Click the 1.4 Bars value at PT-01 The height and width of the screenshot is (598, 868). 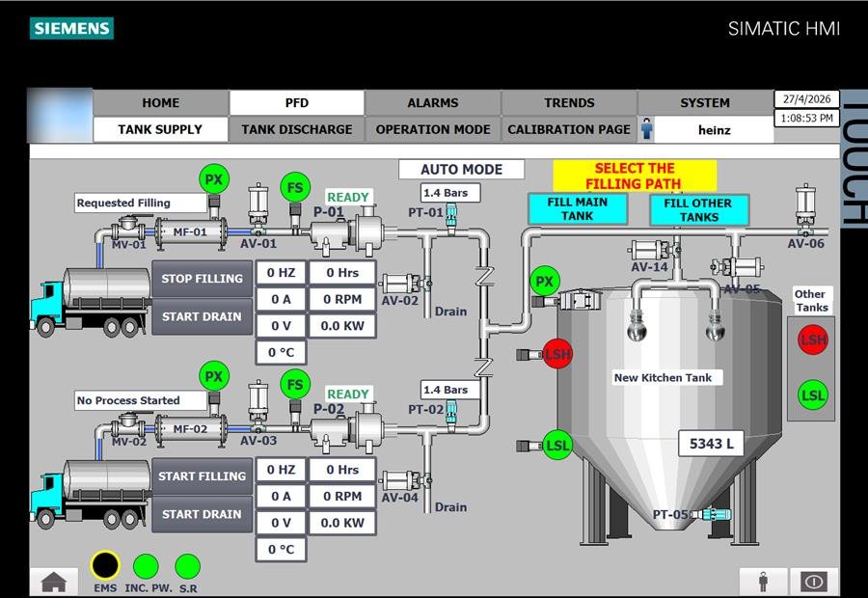tap(449, 193)
